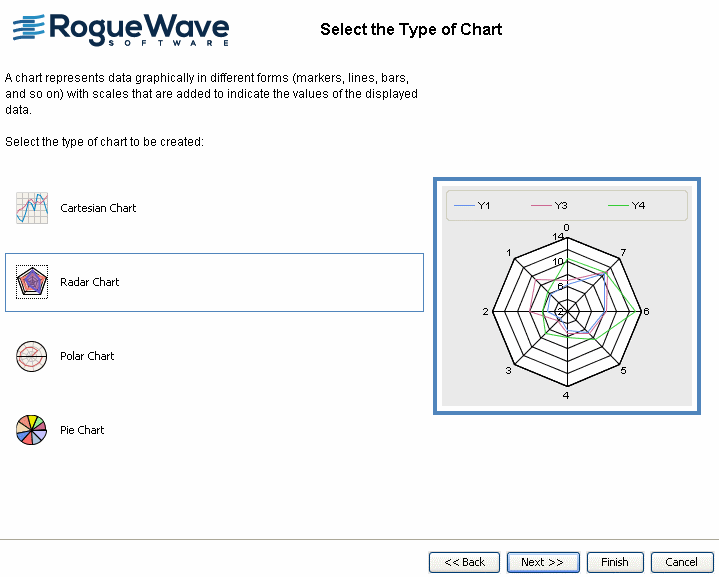Click the radar chart preview thumbnail
719x577 pixels.
(566, 310)
